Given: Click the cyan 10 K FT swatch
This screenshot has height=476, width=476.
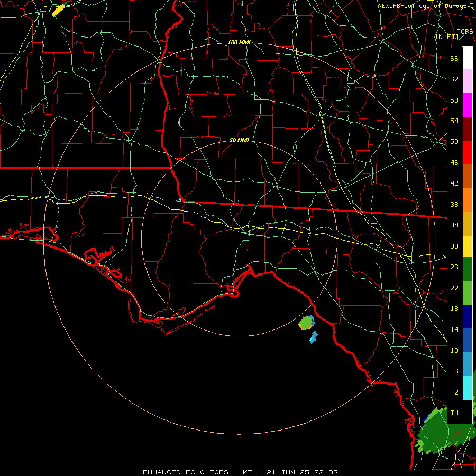Looking at the screenshot, I should [x=467, y=388].
